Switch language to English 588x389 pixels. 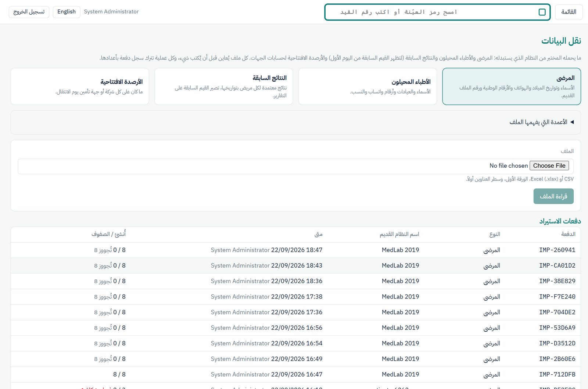(x=67, y=12)
